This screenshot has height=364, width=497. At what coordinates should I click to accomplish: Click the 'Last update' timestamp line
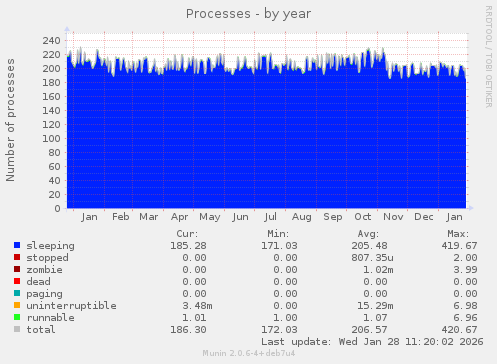(372, 342)
